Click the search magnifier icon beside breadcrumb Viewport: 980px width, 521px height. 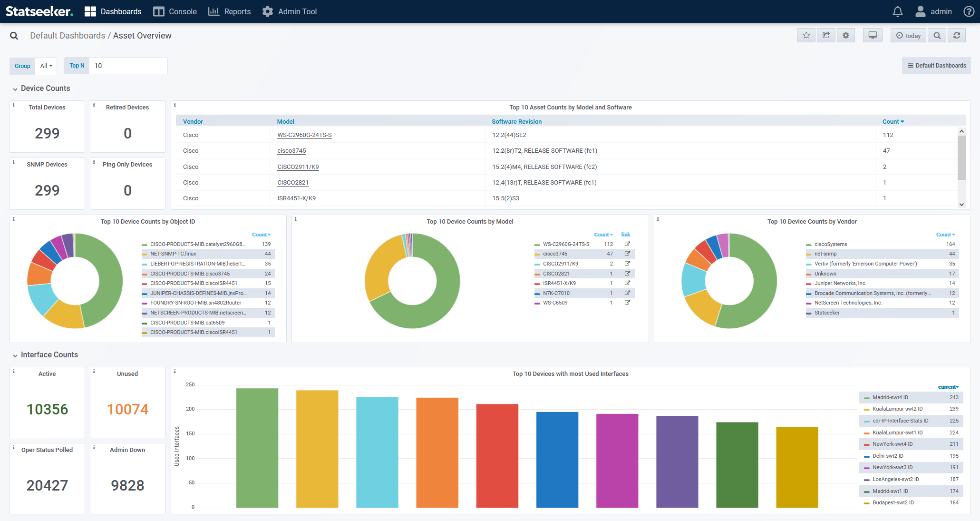pos(14,36)
